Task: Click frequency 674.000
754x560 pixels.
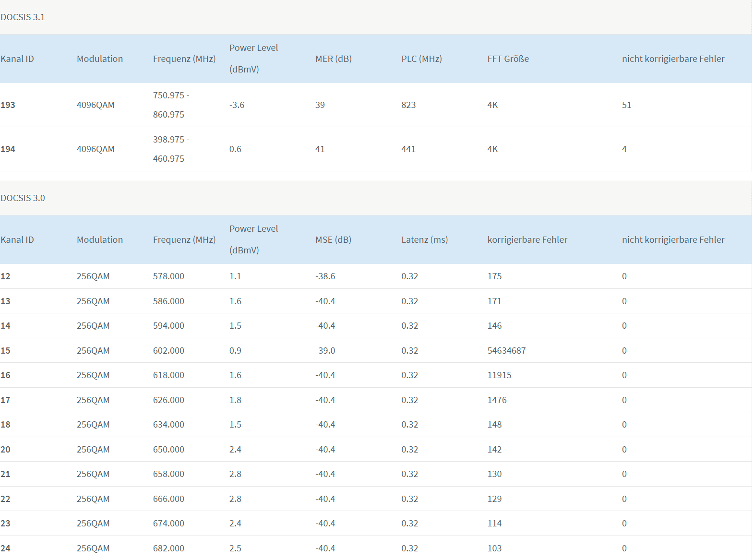Action: (168, 524)
